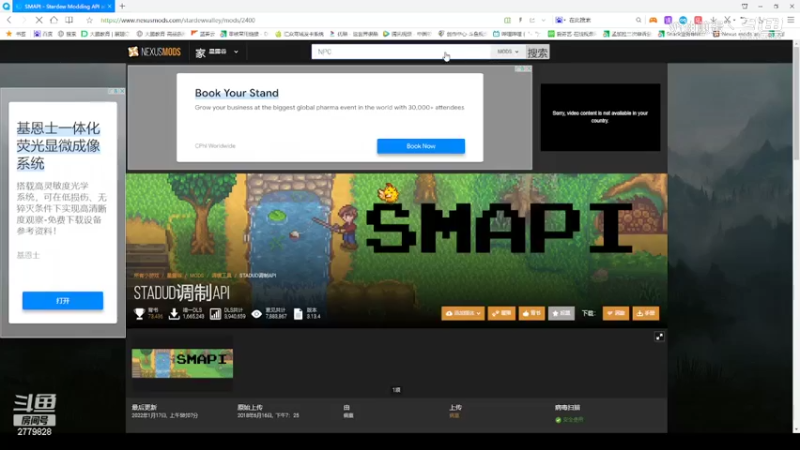Open the reading mode book icon
The width and height of the screenshot is (800, 450).
pos(69,20)
